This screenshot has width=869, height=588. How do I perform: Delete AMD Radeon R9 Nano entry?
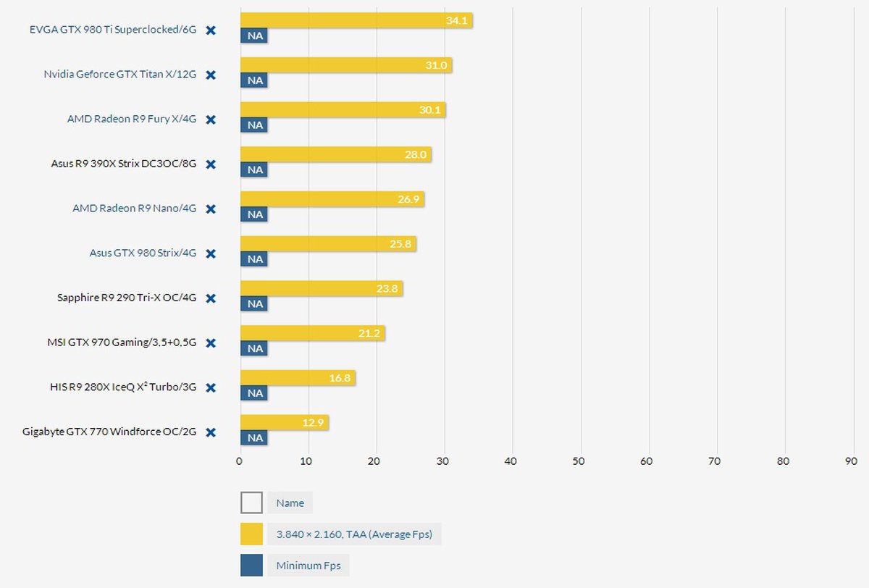pos(211,209)
